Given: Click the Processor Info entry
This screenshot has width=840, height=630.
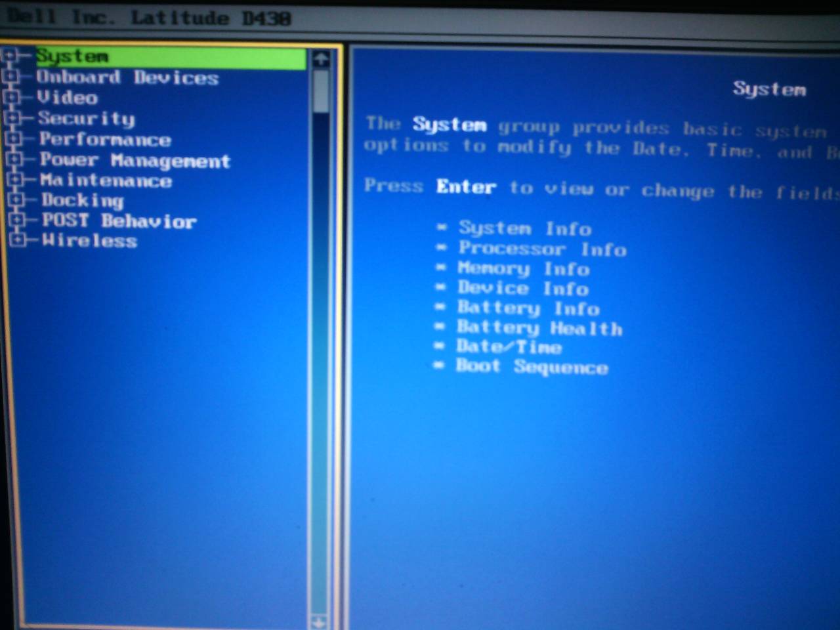Looking at the screenshot, I should click(543, 249).
